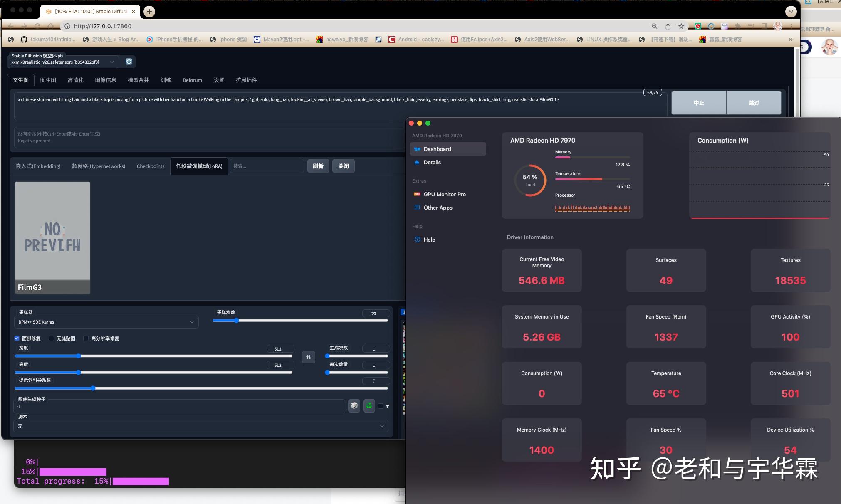Toggle the face restoration checkbox
Screen dimensions: 841x504
(17, 338)
